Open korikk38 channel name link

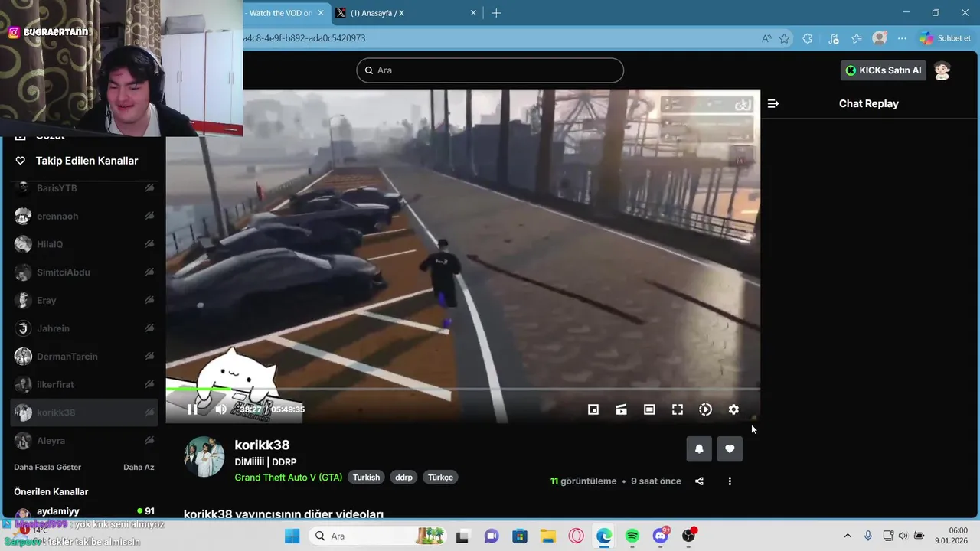pyautogui.click(x=262, y=445)
